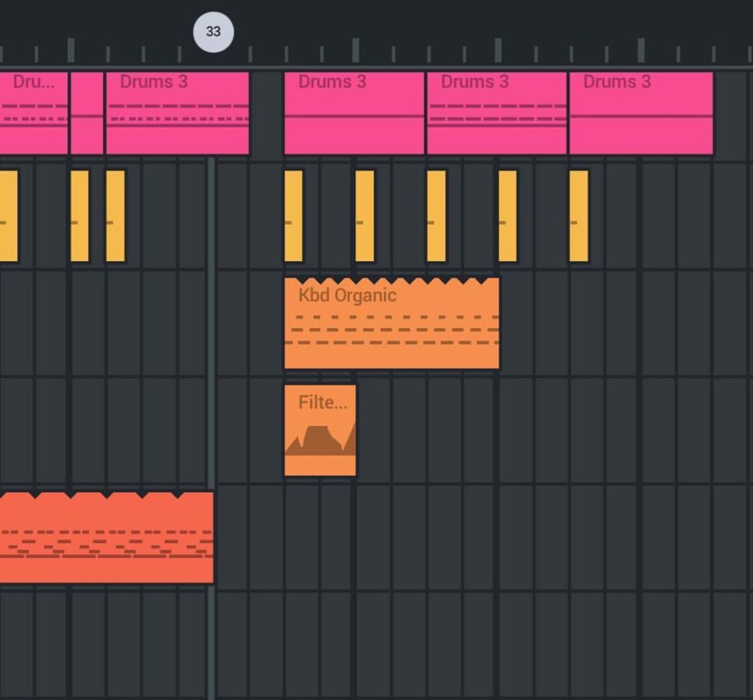Select the Drums 3 clip second from right
The width and height of the screenshot is (753, 700).
click(496, 113)
